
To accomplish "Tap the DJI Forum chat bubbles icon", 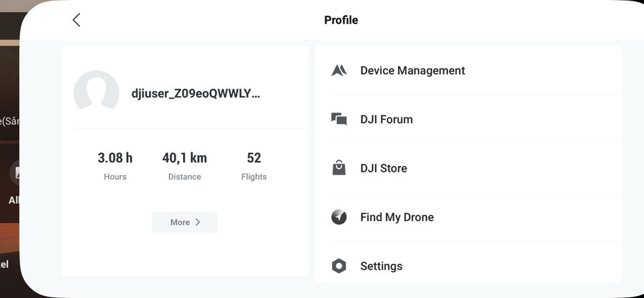I will tap(339, 119).
